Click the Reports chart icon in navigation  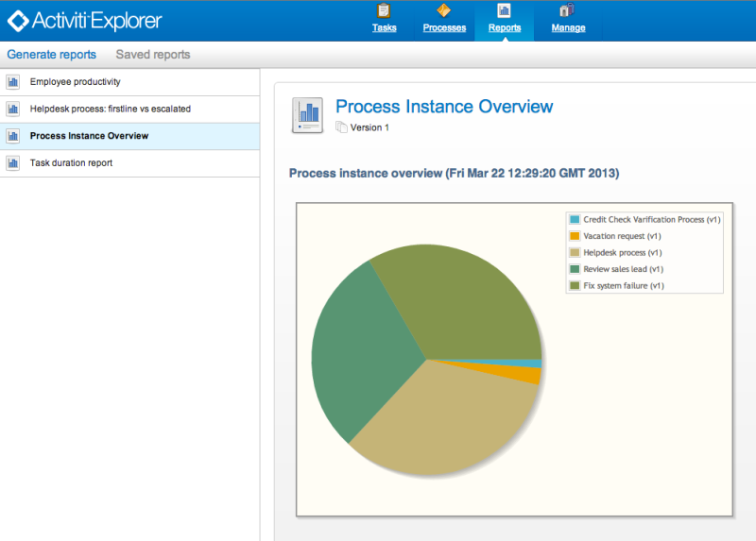[x=504, y=11]
